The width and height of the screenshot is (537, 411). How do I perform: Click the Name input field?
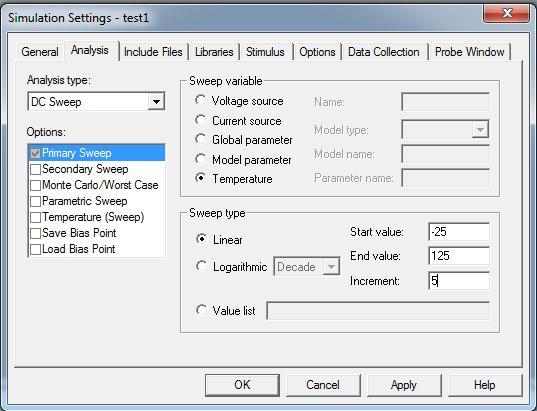(445, 102)
